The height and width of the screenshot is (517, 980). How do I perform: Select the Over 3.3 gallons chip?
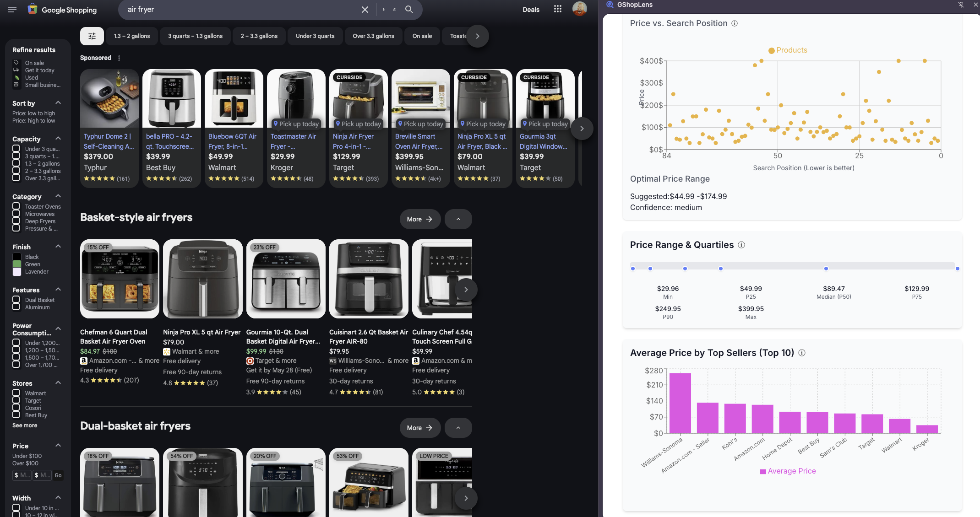coord(373,36)
